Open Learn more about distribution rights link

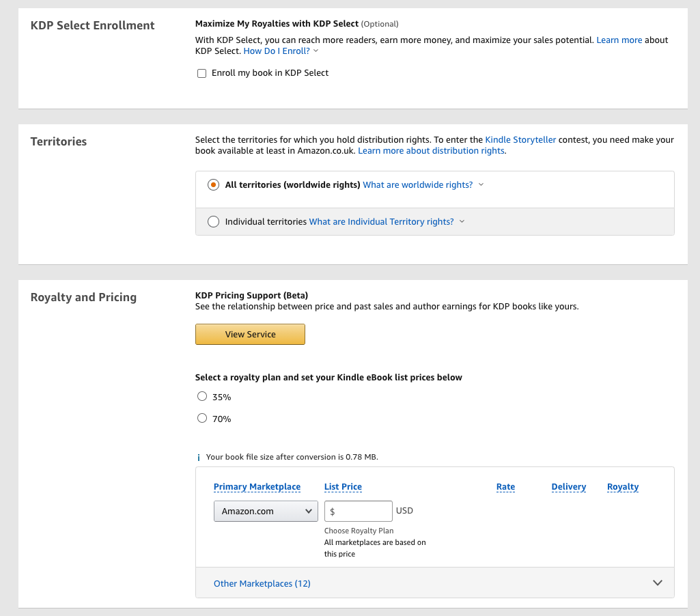(x=431, y=150)
